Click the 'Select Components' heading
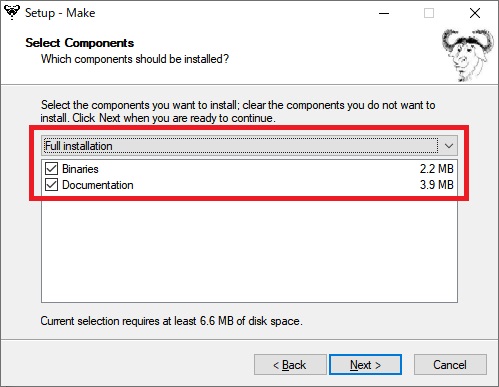The height and width of the screenshot is (387, 499). click(80, 43)
